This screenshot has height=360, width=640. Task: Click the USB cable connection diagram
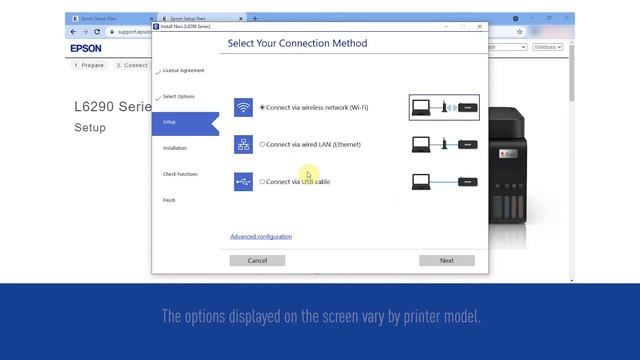pos(444,182)
